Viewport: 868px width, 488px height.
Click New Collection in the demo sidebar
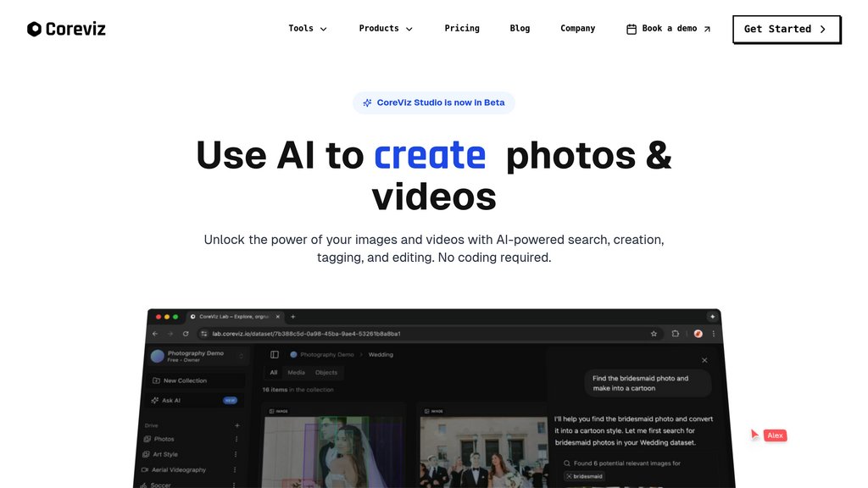[185, 380]
